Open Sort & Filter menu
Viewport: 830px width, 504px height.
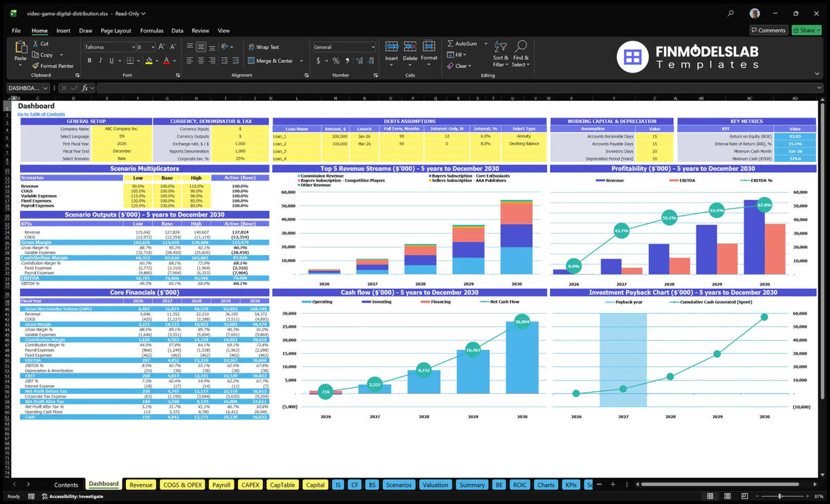click(501, 53)
